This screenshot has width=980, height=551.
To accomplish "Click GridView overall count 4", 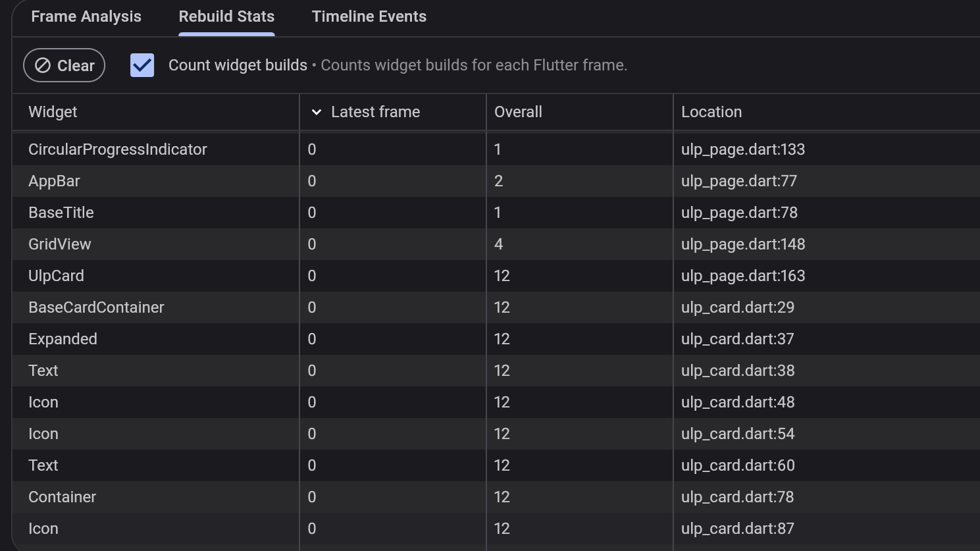I will [499, 244].
